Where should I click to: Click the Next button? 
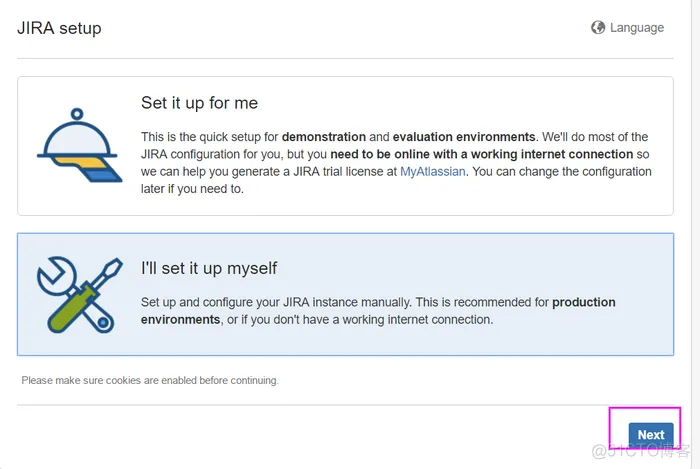[x=650, y=434]
